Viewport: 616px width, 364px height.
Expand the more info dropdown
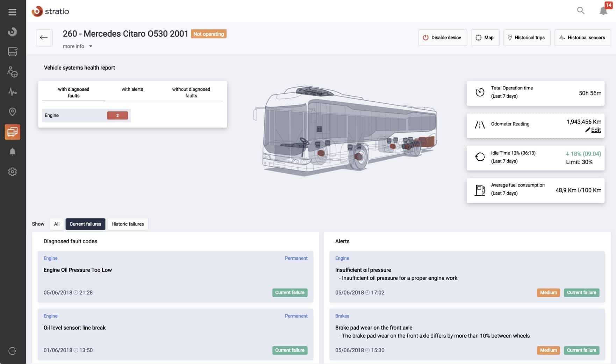tap(78, 46)
